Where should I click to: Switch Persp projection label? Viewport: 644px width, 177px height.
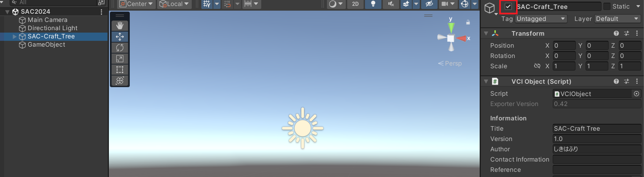pyautogui.click(x=450, y=63)
